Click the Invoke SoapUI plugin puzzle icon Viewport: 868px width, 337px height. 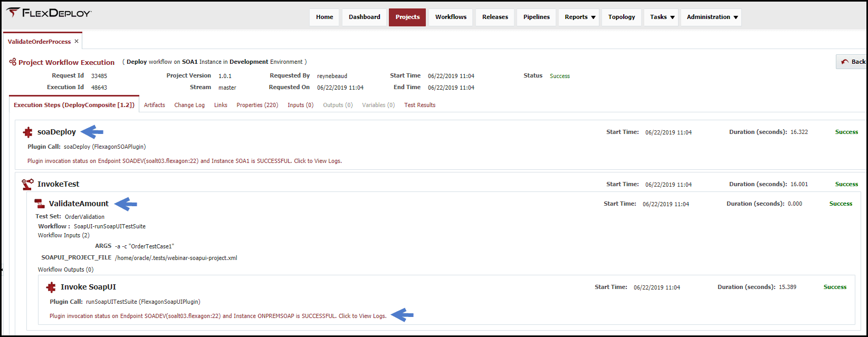point(51,287)
